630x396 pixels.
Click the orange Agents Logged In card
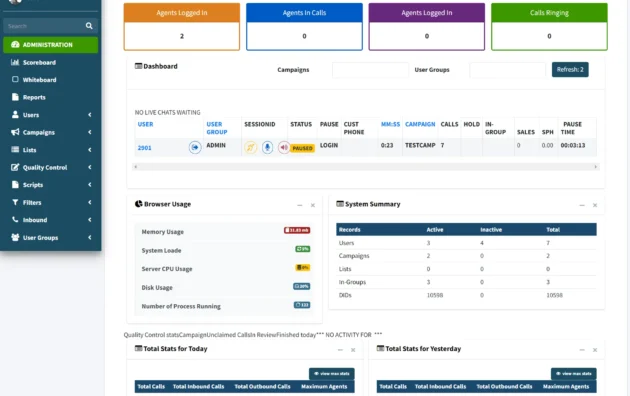[182, 27]
